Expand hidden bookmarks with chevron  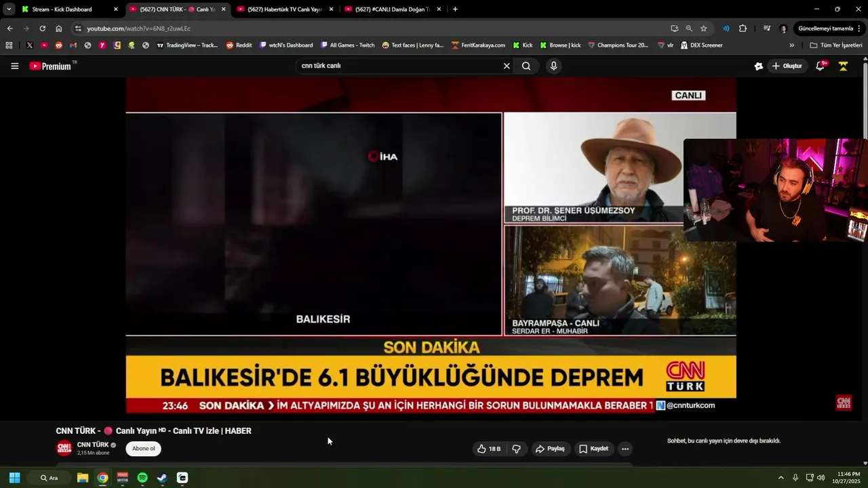pos(791,45)
